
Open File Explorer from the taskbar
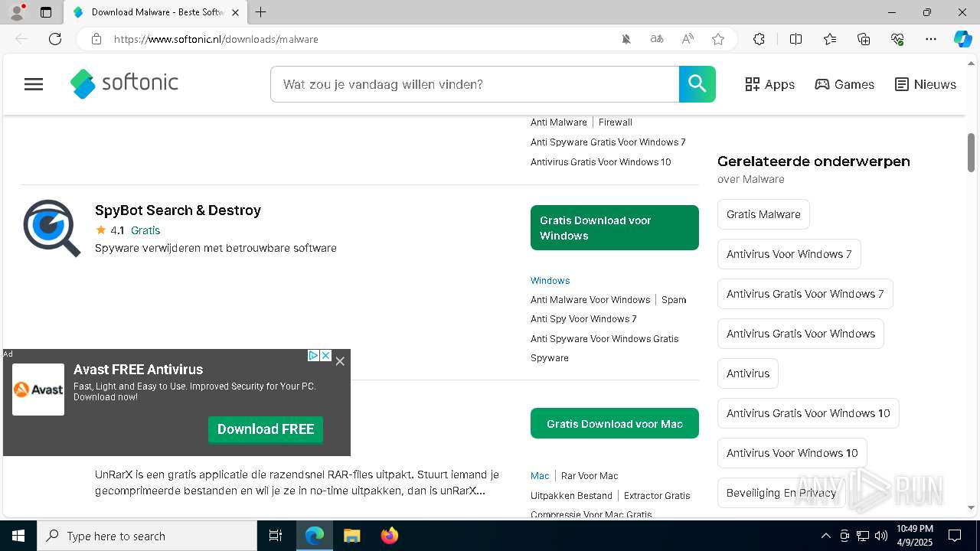tap(352, 536)
